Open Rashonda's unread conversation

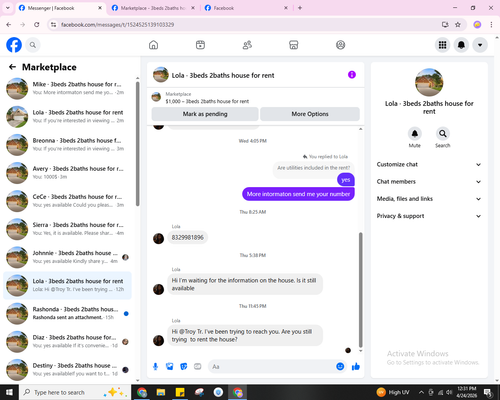(x=67, y=313)
